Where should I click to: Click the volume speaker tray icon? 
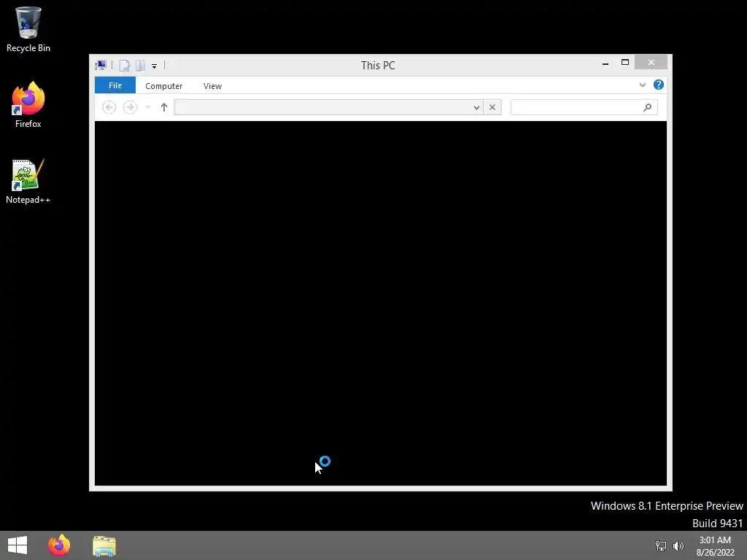pyautogui.click(x=678, y=545)
